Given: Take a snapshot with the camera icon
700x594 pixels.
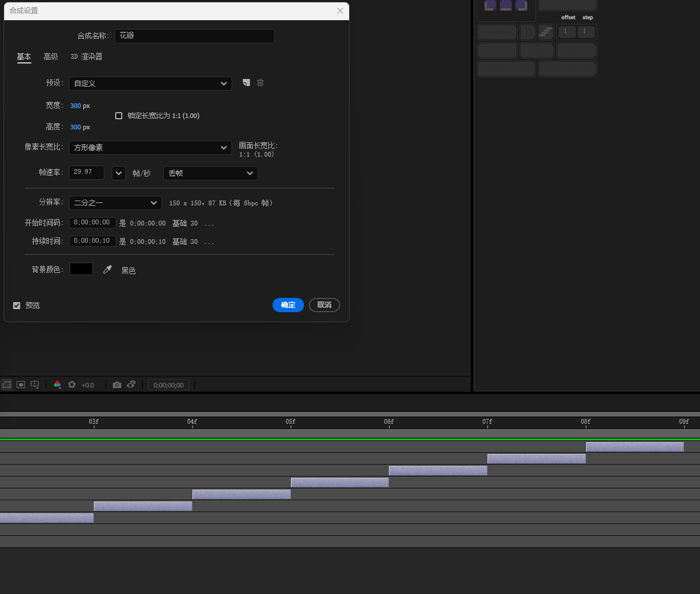Looking at the screenshot, I should coord(117,385).
